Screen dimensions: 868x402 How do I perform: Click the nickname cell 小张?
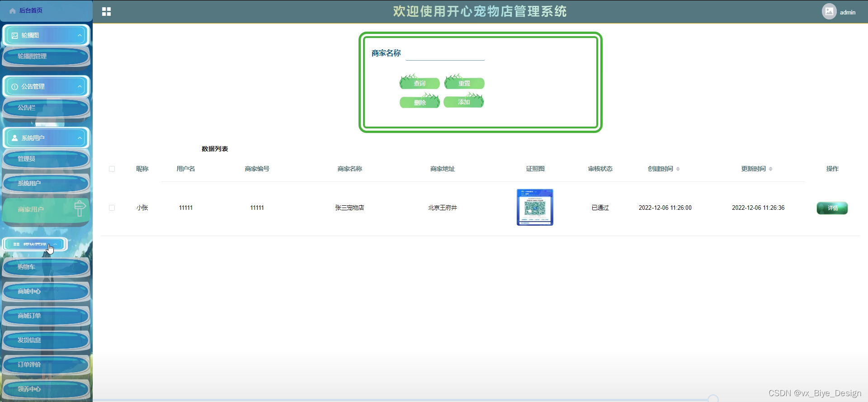point(142,208)
